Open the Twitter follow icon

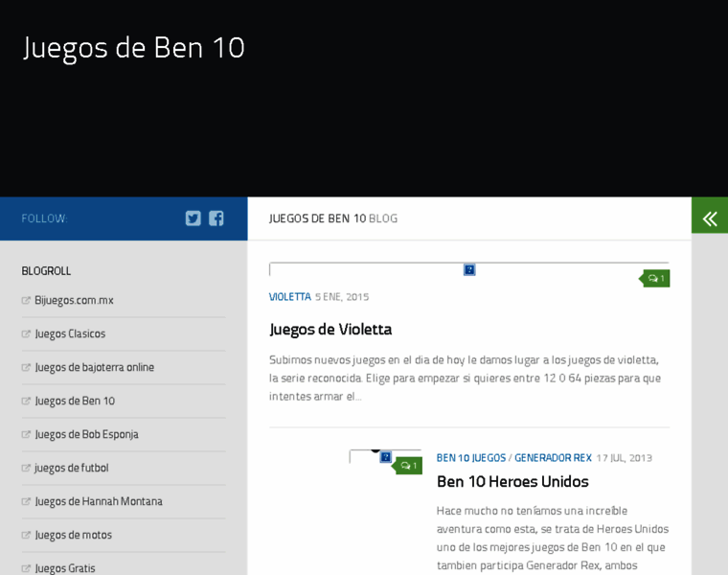tap(193, 218)
